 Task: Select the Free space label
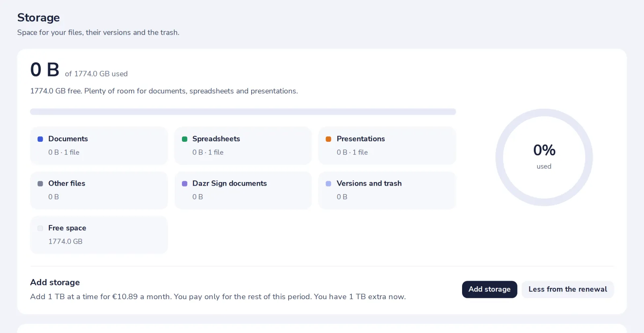click(67, 228)
